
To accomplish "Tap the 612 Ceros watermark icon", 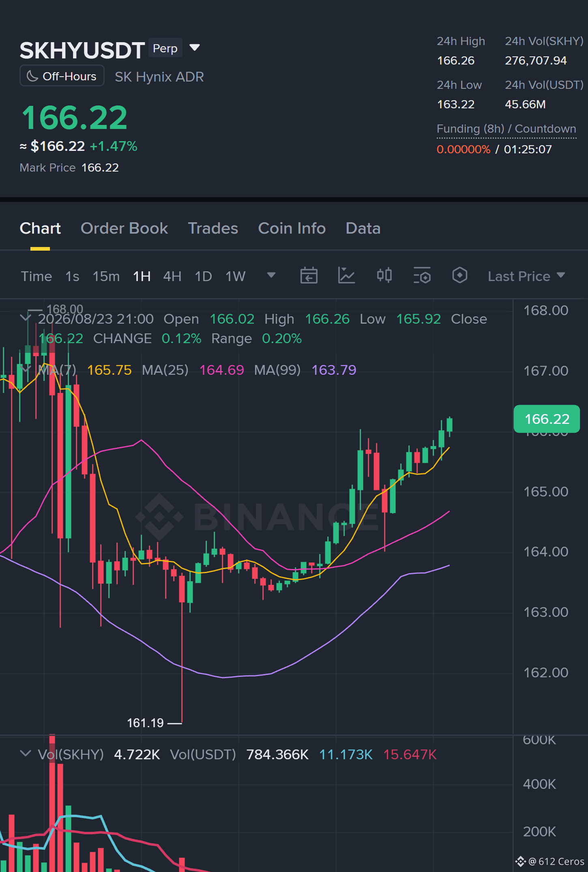I will 520,861.
